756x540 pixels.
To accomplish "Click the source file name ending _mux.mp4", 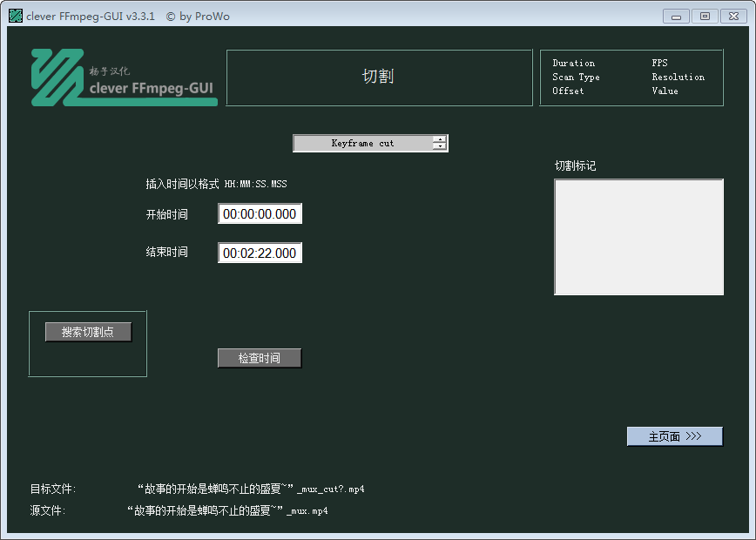I will point(227,510).
